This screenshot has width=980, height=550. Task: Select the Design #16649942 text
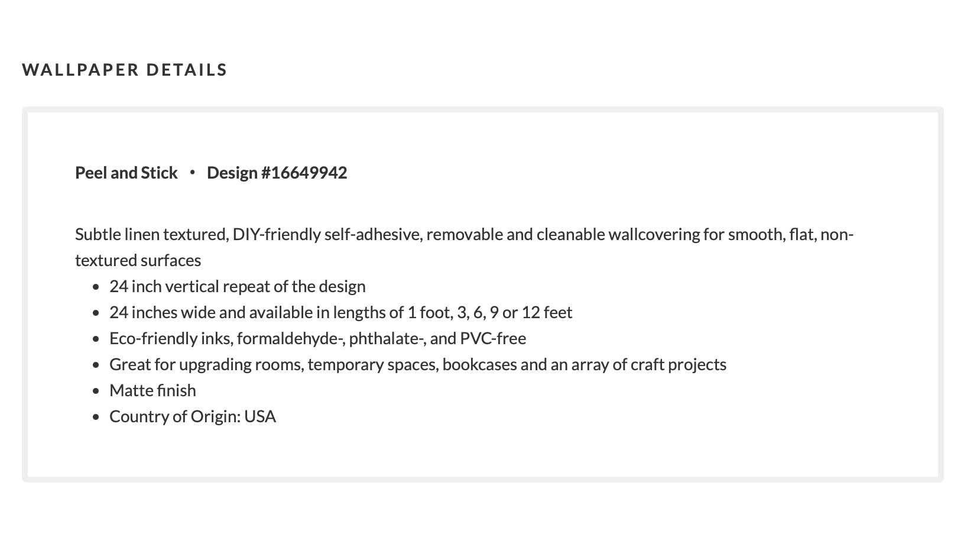click(x=277, y=173)
